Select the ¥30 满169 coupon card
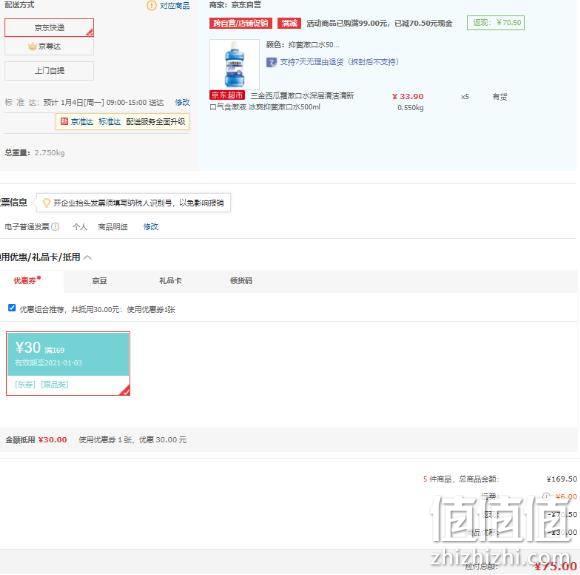This screenshot has width=580, height=575. 68,363
